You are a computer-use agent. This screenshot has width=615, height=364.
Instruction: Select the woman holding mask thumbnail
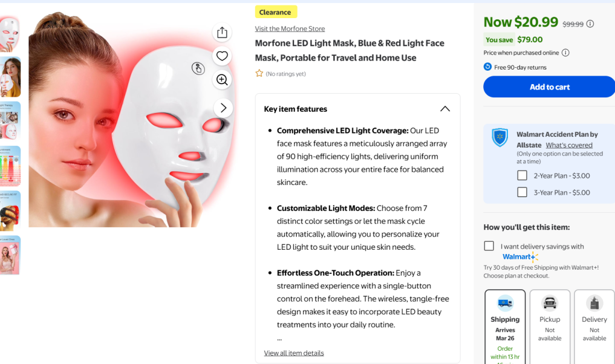[x=10, y=77]
